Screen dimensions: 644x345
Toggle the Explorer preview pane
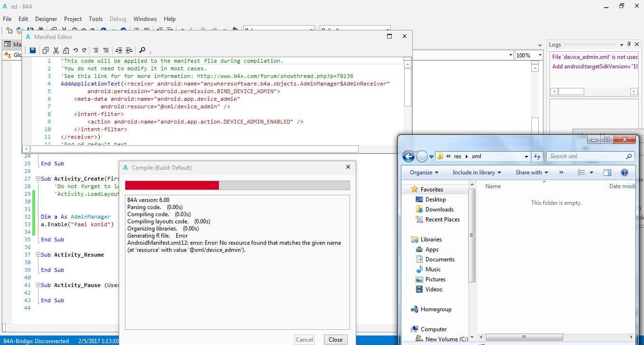point(607,172)
